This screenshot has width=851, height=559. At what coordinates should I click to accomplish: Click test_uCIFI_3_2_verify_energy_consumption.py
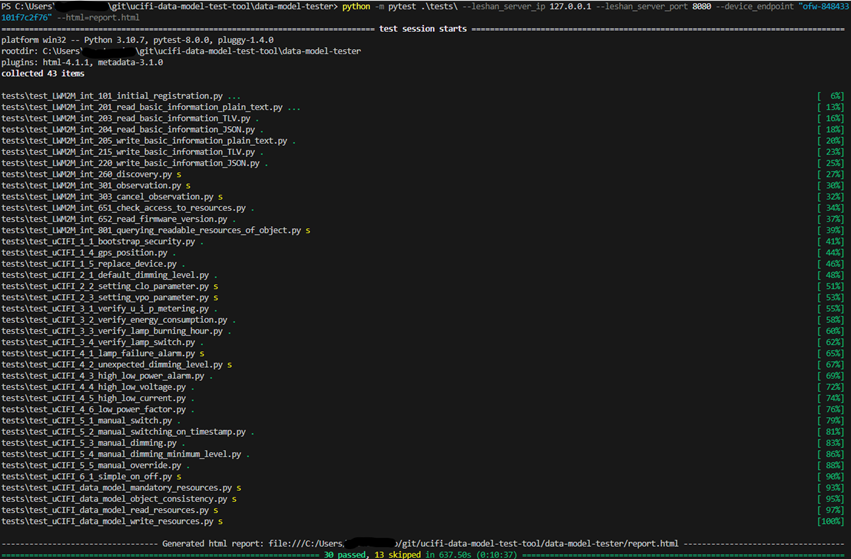click(114, 320)
